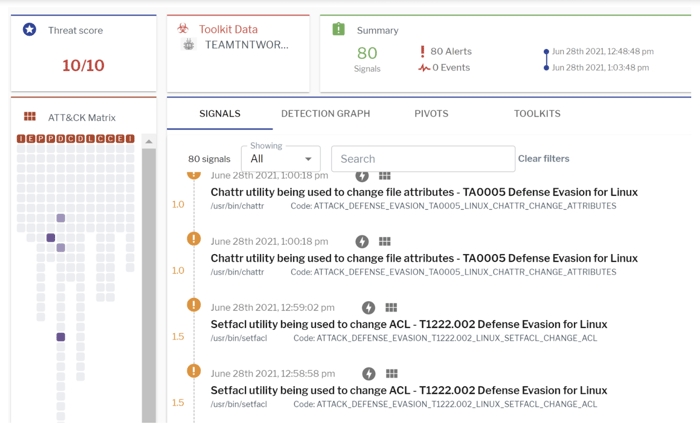700x433 pixels.
Task: Switch to the Detection Graph tab
Action: click(325, 114)
